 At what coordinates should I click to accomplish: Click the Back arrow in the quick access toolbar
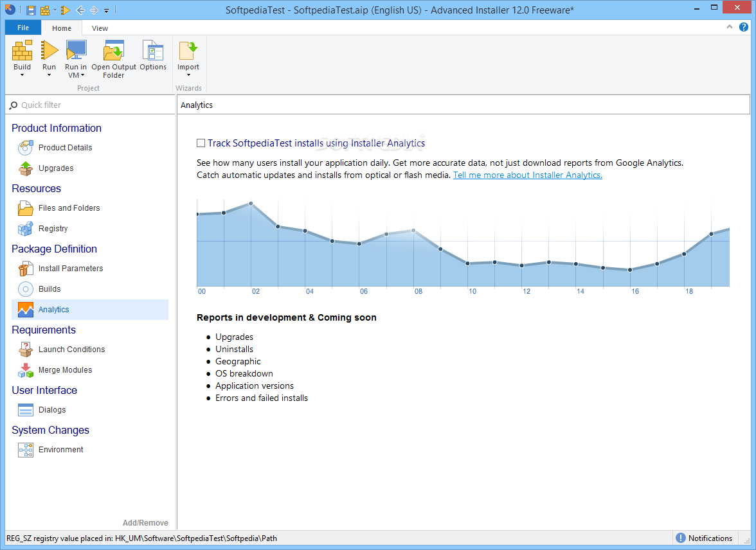click(80, 10)
